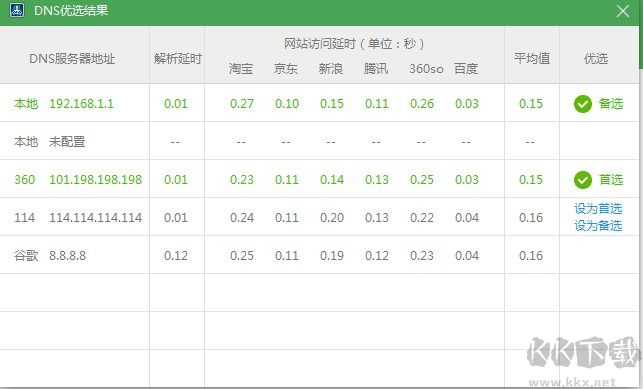Viewport: 643px width, 389px height.
Task: Click 新浪 delay 0.20 in 114 row
Action: pos(332,218)
